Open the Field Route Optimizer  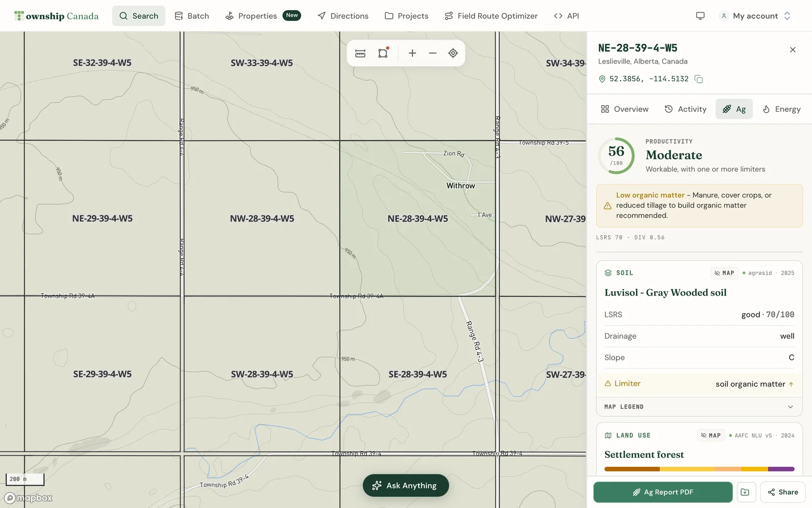tap(491, 16)
